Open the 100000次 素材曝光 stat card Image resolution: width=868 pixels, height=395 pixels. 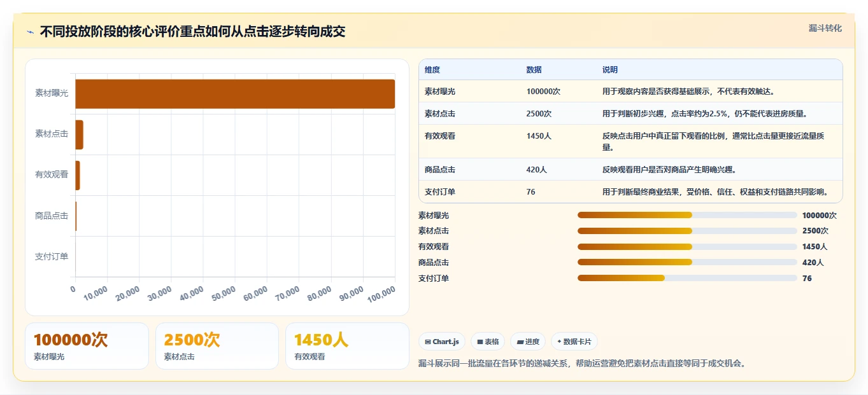[x=87, y=346]
